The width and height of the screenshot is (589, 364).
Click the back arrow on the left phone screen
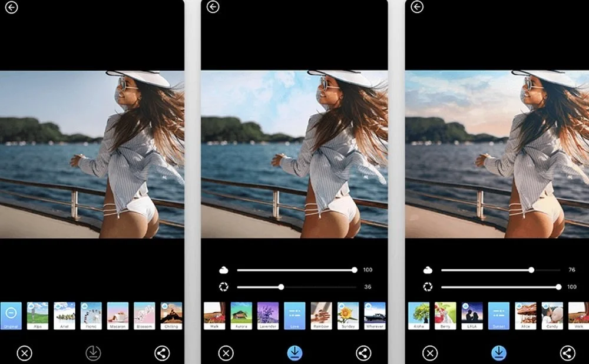coord(11,7)
